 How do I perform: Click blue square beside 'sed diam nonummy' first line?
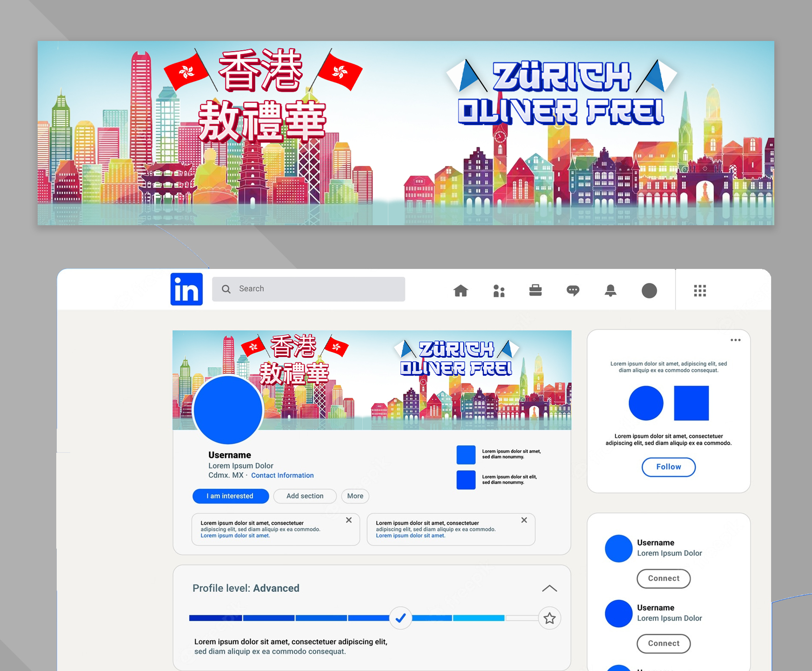coord(466,455)
